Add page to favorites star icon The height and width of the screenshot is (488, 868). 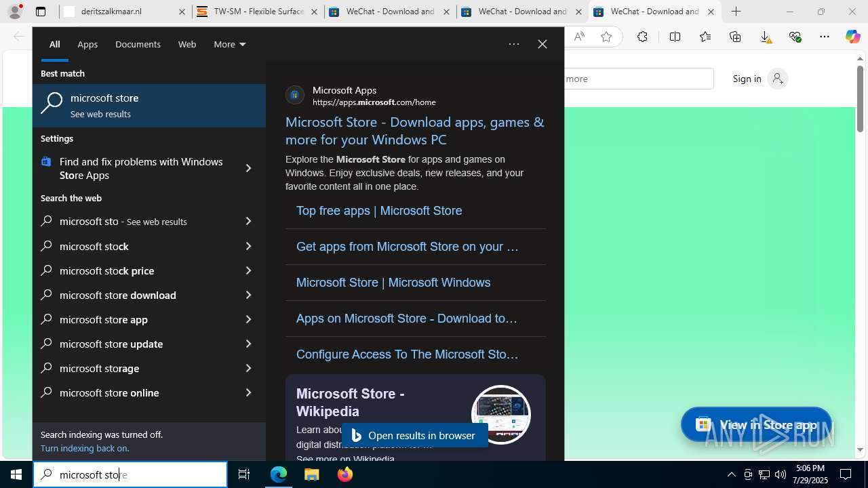[x=606, y=37]
